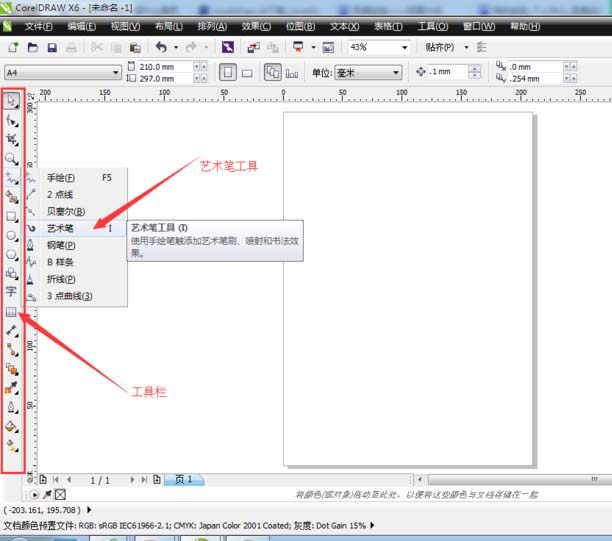Viewport: 612px width, 541px height.
Task: Select the Dimension tool
Action: click(12, 331)
